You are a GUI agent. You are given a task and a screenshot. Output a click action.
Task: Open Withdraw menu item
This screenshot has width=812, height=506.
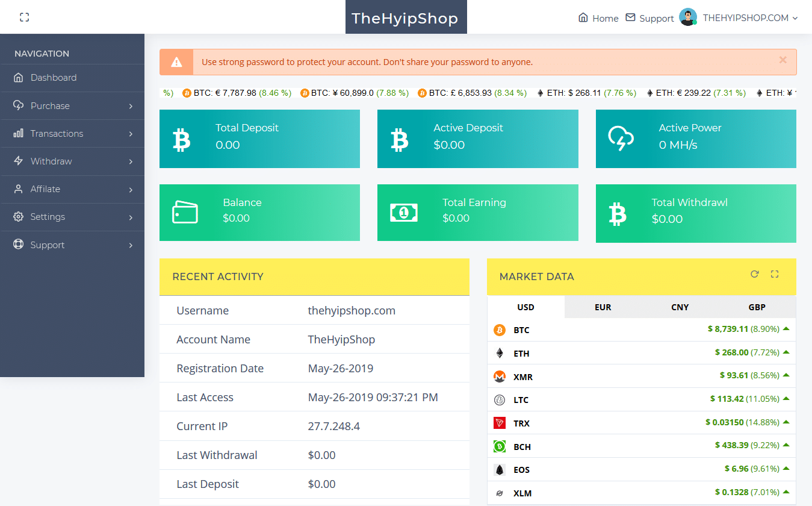point(72,161)
